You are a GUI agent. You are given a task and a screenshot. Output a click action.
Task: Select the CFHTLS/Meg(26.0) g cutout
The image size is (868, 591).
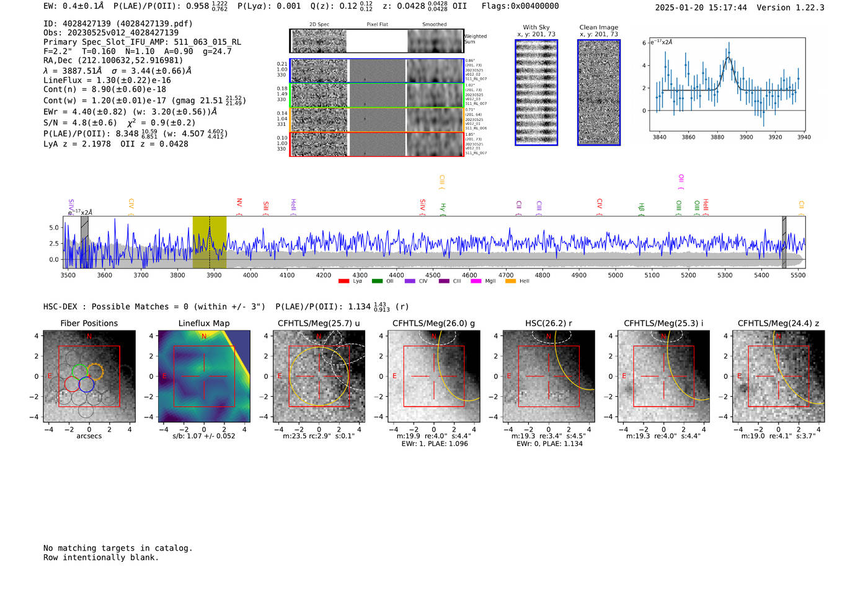[434, 376]
